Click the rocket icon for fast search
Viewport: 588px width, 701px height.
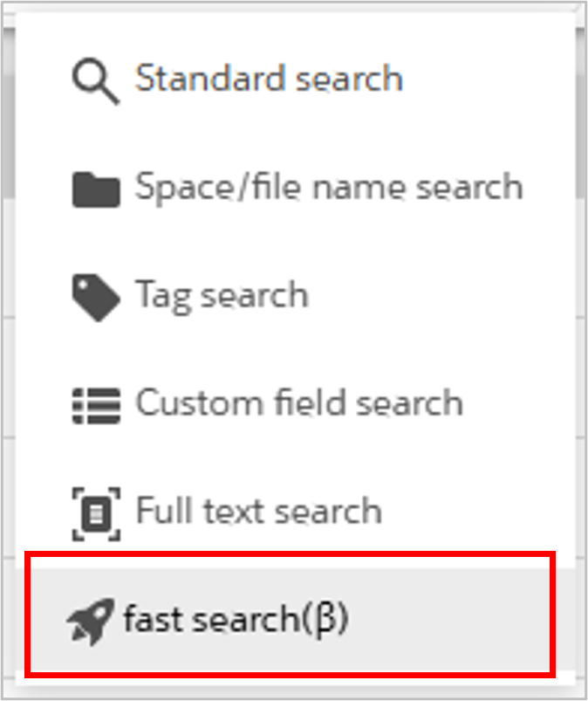click(90, 621)
